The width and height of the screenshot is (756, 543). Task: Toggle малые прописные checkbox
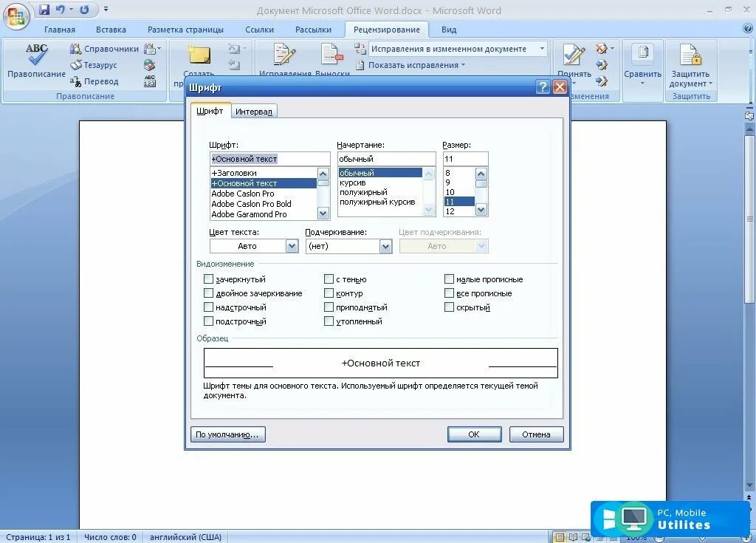[x=449, y=279]
